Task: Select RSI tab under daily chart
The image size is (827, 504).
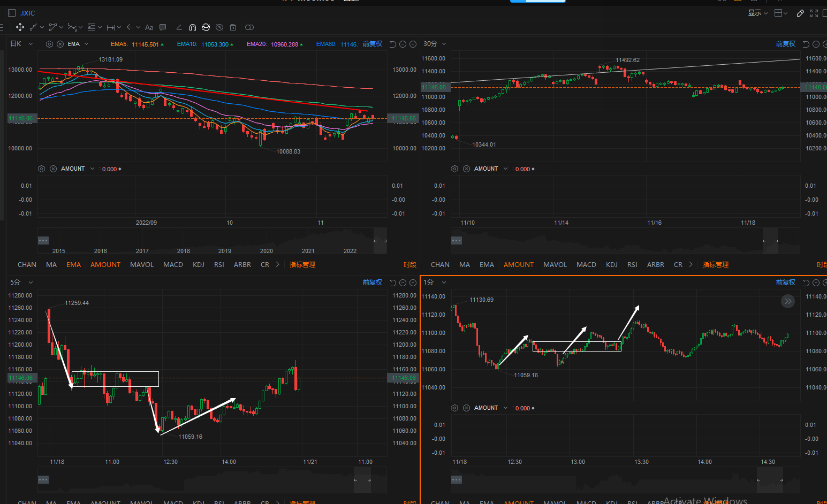Action: point(219,264)
